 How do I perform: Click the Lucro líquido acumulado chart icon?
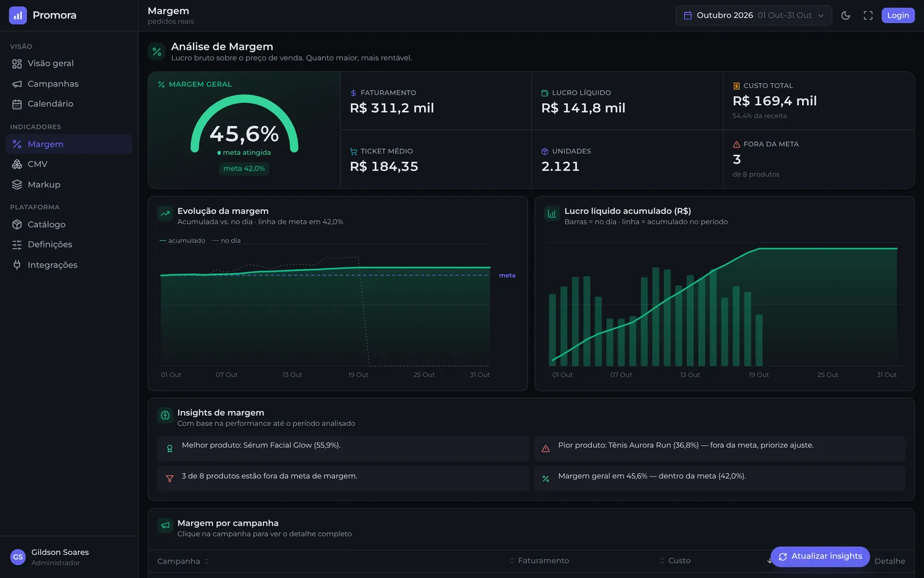click(x=552, y=213)
